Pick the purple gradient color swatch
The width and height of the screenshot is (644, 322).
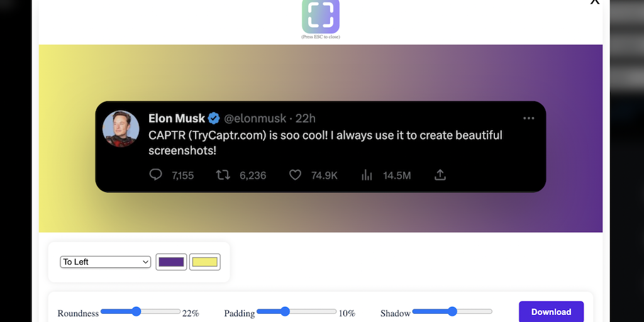tap(171, 262)
